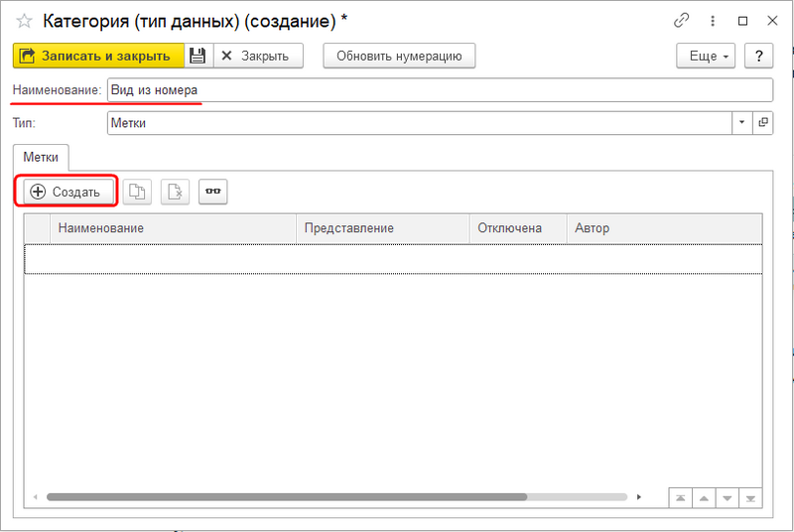
Task: Click the horizontal scrollbar thumb
Action: [287, 497]
